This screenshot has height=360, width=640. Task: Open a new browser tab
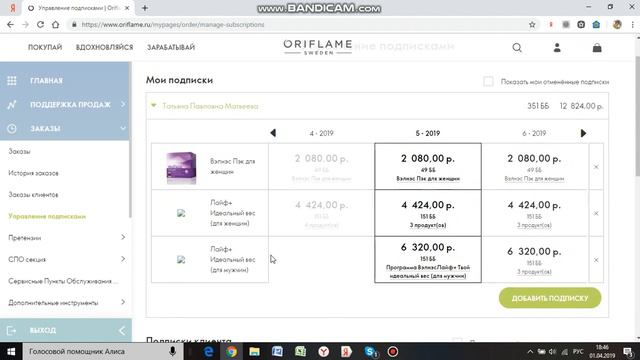(145, 8)
